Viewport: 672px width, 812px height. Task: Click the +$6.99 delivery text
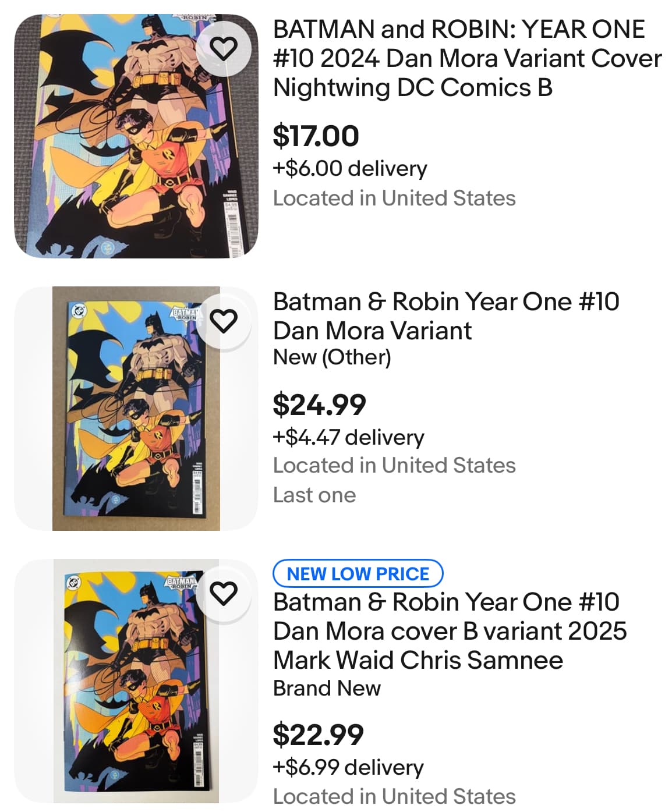tap(348, 767)
